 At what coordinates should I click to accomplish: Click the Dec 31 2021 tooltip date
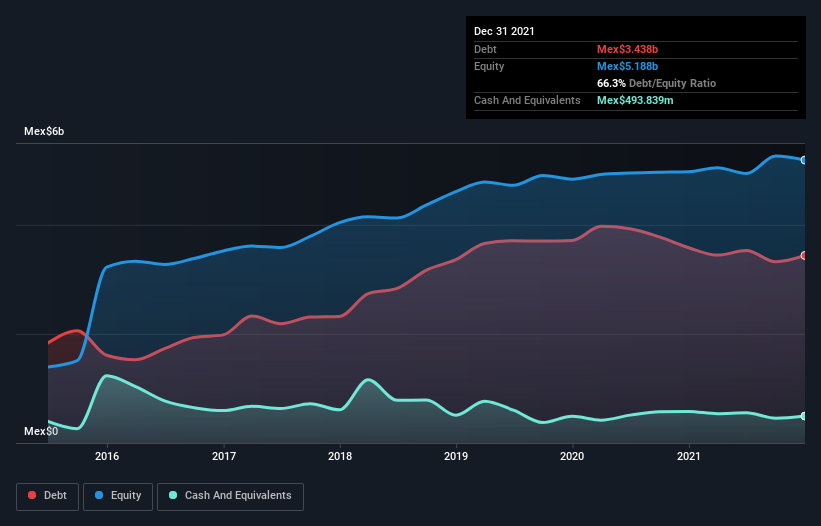click(x=504, y=31)
